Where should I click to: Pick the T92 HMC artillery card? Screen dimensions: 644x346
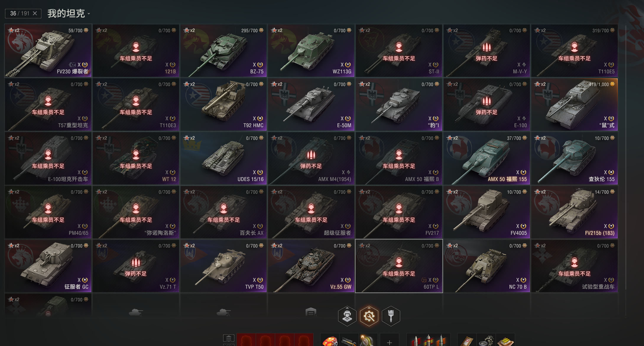[223, 104]
